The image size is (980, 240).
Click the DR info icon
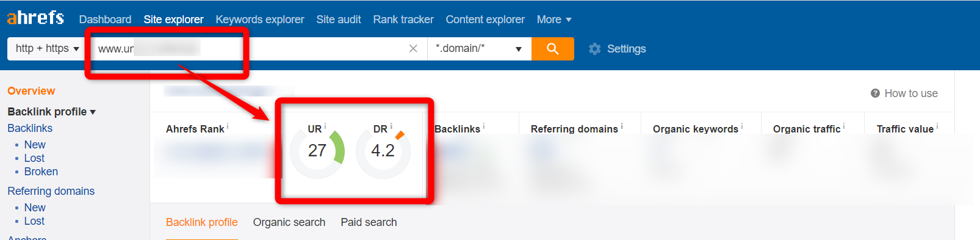[391, 126]
